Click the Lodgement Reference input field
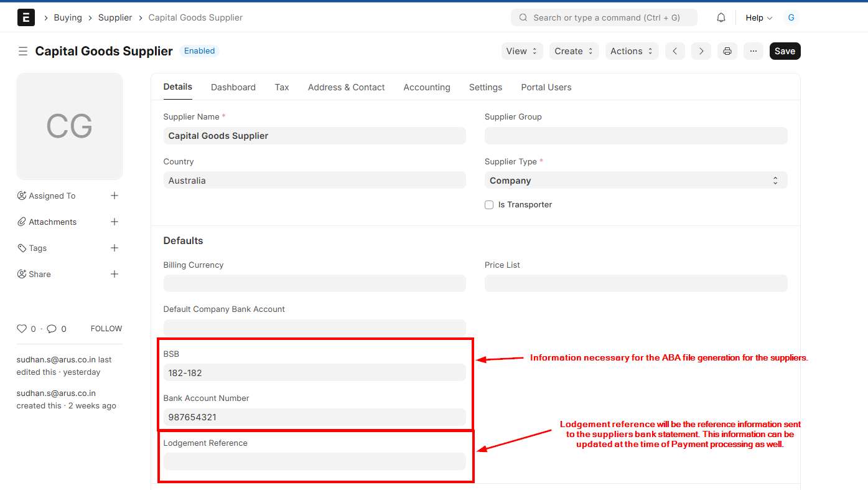The image size is (868, 490). (314, 461)
